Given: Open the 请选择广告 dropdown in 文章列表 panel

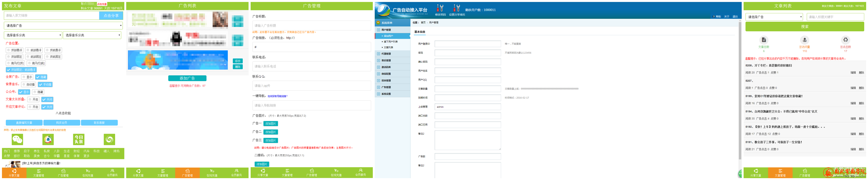Looking at the screenshot, I should 774,17.
